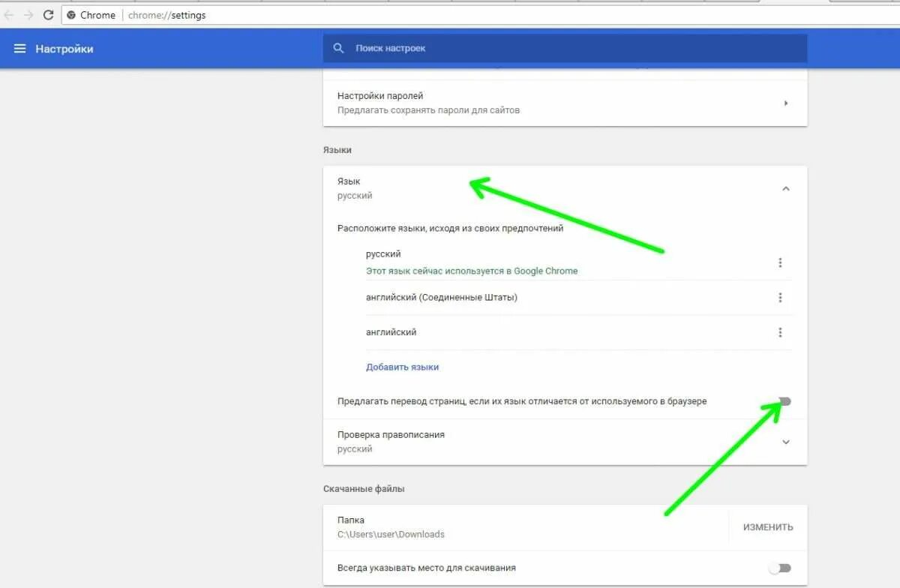Focus the Поиск настроек search field
This screenshot has height=588, width=900.
pyautogui.click(x=565, y=48)
